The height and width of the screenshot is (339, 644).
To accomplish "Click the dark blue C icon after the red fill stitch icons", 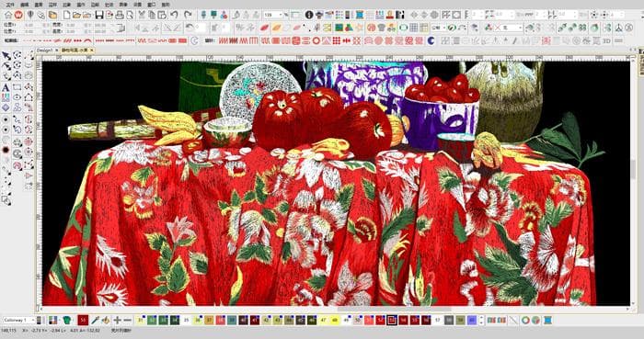I will pos(431,41).
